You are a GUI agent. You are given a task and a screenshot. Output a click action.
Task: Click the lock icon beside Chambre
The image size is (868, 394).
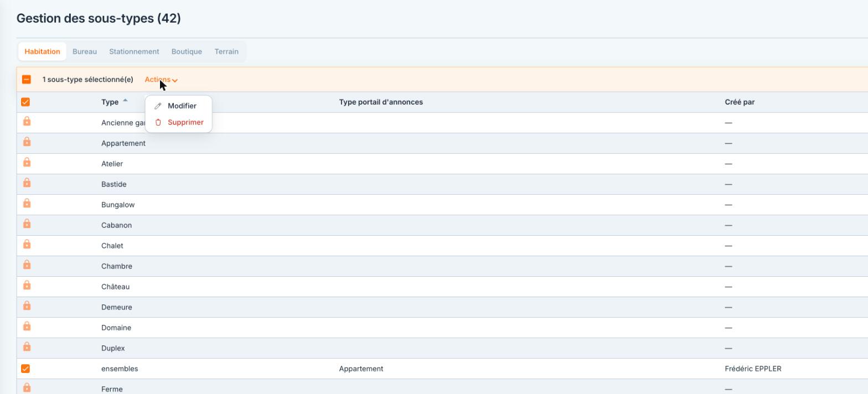pos(27,265)
